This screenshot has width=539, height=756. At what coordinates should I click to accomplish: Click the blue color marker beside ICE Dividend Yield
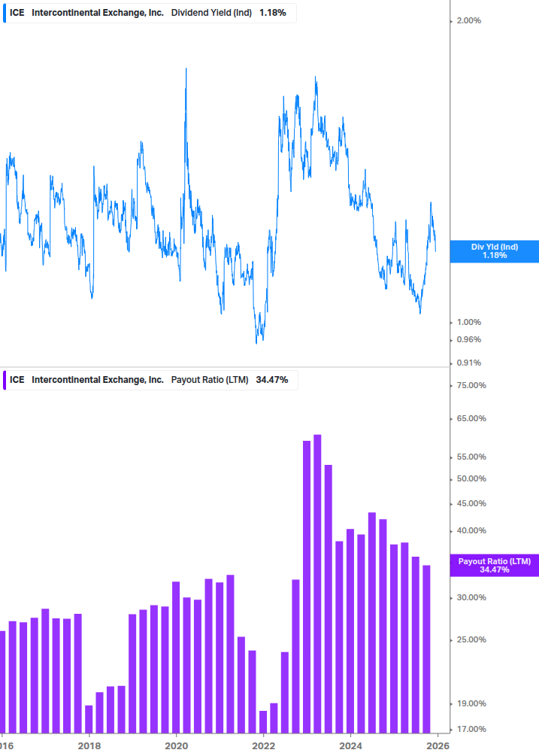[x=5, y=13]
